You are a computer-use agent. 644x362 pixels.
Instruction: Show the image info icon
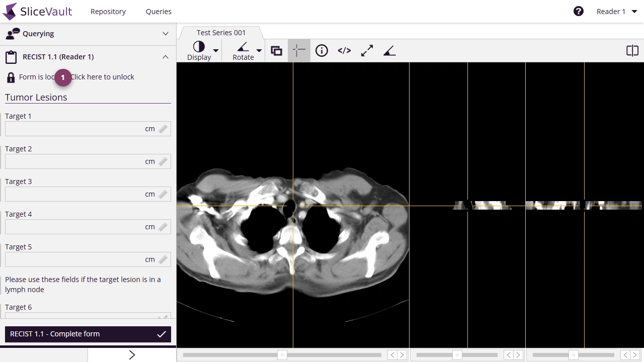pos(321,51)
